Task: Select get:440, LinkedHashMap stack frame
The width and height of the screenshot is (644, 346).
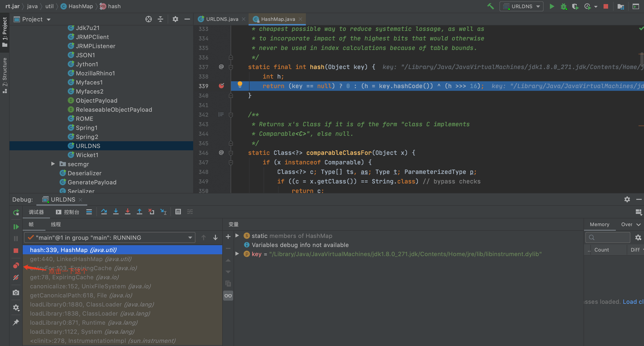Action: pos(81,259)
